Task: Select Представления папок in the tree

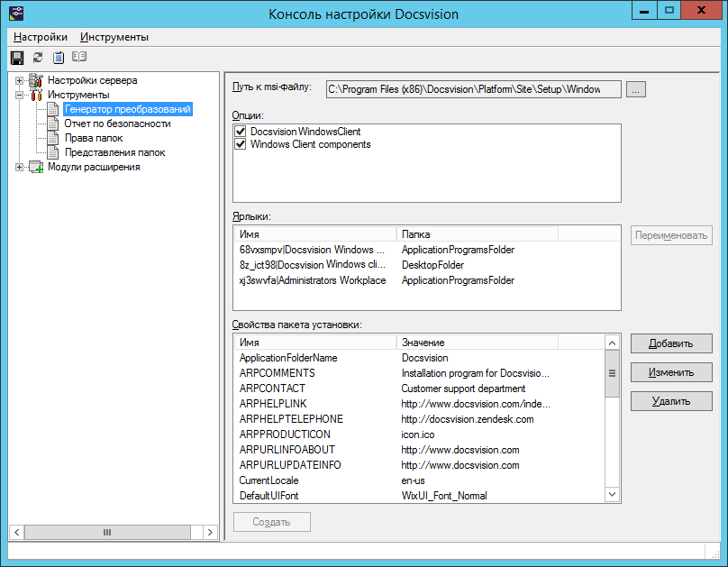Action: click(114, 152)
